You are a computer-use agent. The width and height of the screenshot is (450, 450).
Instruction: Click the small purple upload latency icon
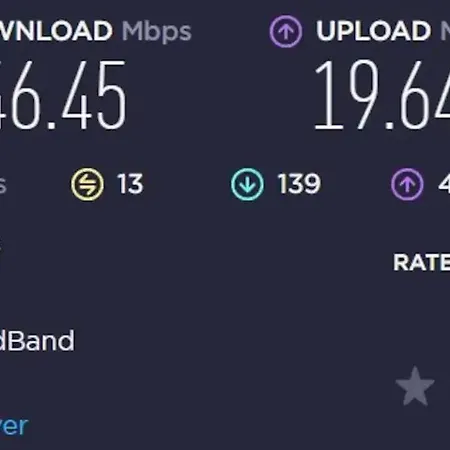click(x=407, y=184)
